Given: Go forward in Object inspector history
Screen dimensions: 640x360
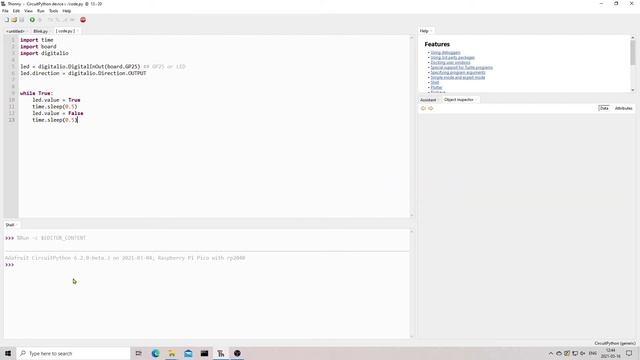Looking at the screenshot, I should (x=431, y=108).
